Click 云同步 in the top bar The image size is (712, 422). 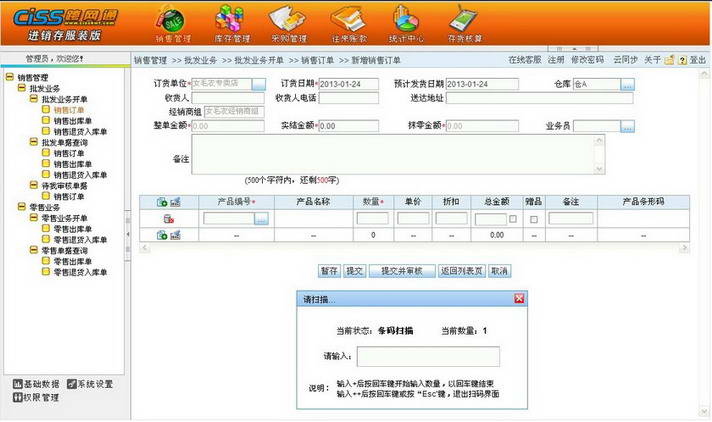[x=625, y=60]
